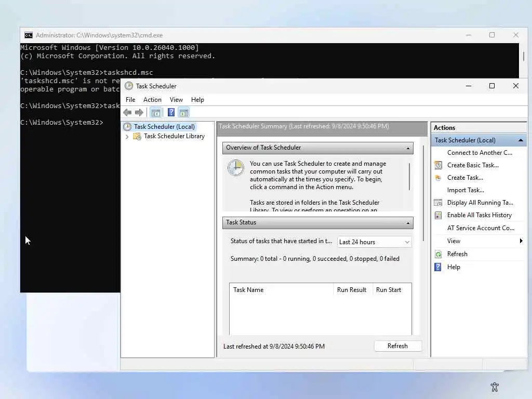532x399 pixels.
Task: Select Task Scheduler Library tree node
Action: [174, 136]
